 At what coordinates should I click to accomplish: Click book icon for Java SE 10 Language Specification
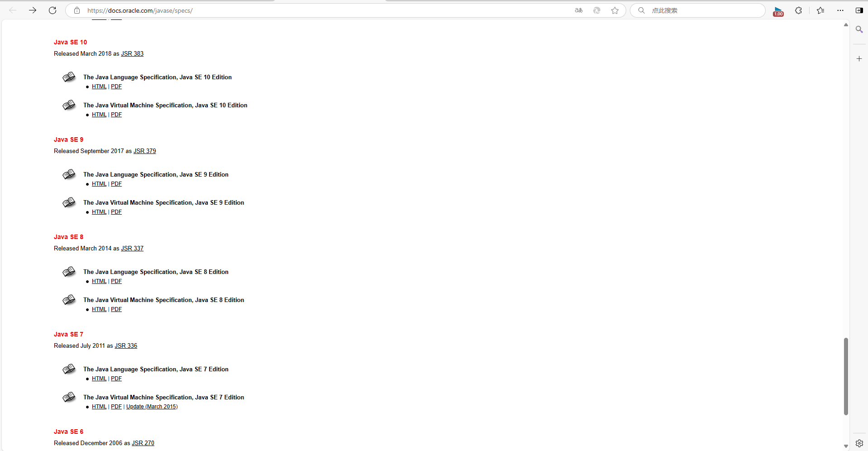69,77
